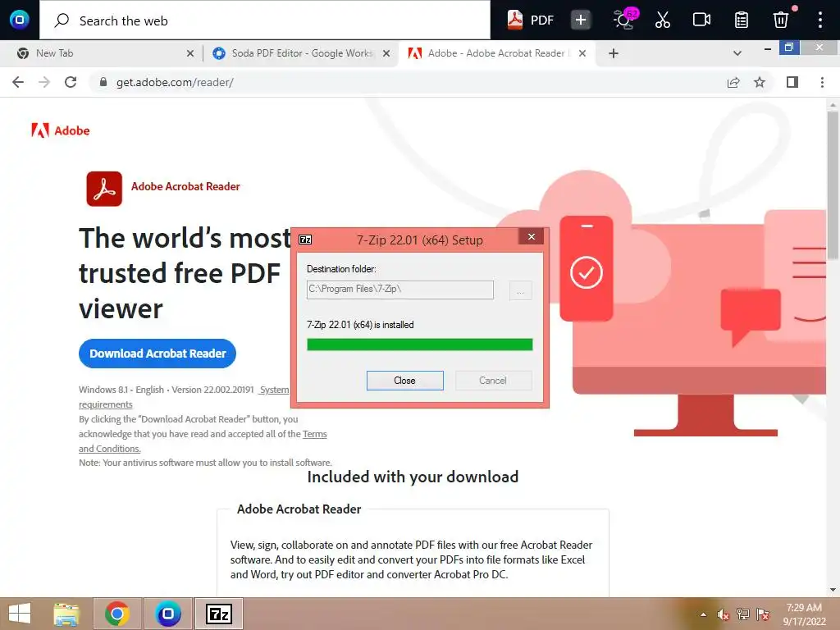
Task: Open the lightbulb notifications icon with badge
Action: [624, 20]
